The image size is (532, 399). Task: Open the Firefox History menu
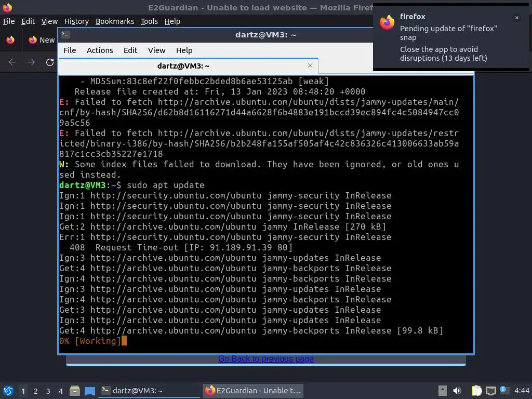[76, 21]
